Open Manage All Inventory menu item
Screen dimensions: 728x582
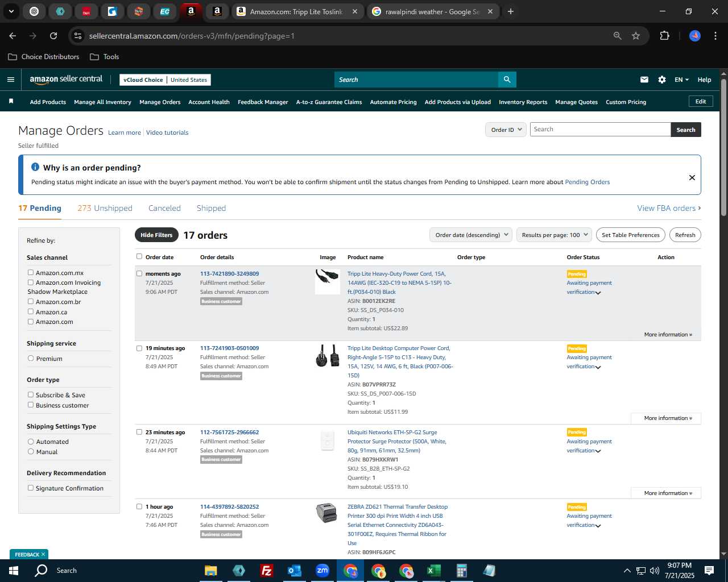[102, 102]
